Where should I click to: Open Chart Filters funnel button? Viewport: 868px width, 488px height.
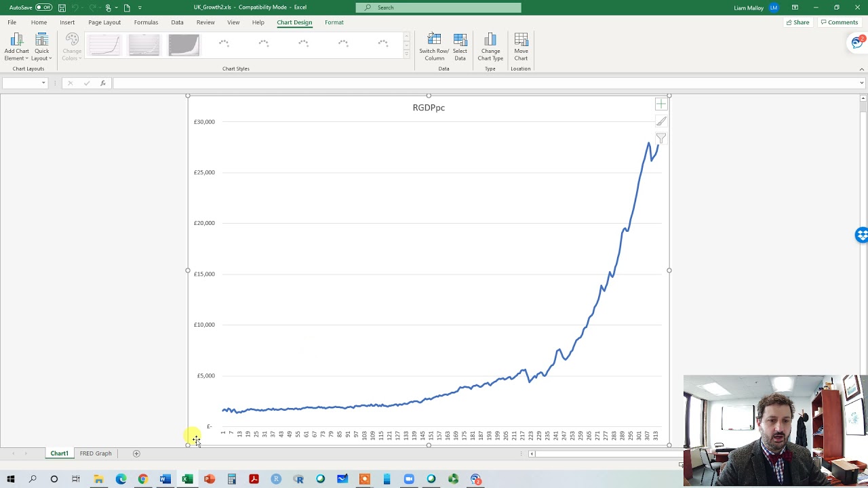[661, 138]
